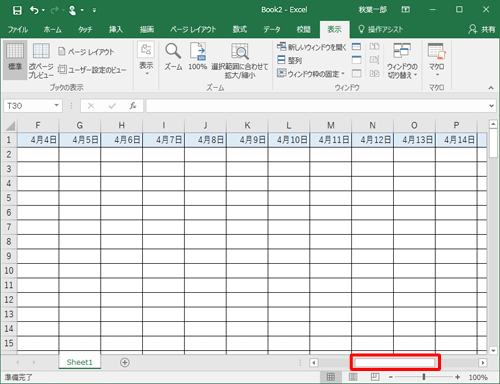This screenshot has width=500, height=384.
Task: Click the Undo arrow in the quick access toolbar
Action: 34,10
